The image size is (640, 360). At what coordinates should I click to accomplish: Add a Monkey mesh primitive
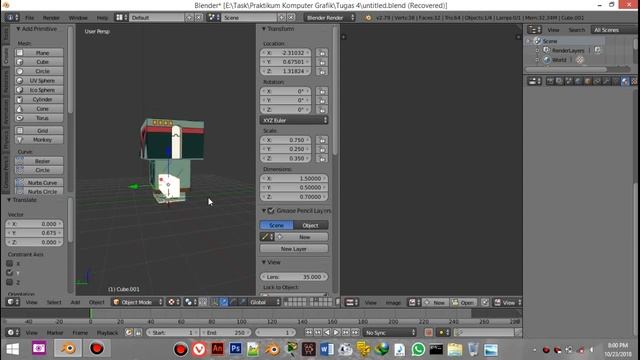pos(39,140)
